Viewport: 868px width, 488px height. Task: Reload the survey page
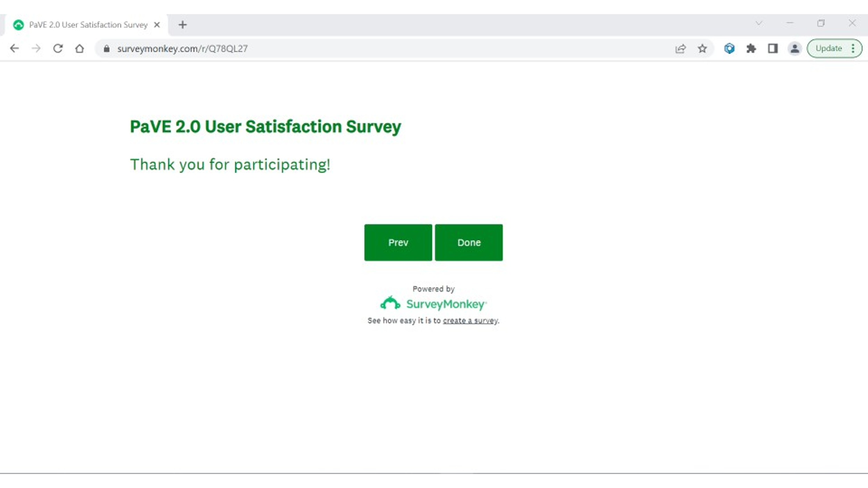pyautogui.click(x=58, y=48)
